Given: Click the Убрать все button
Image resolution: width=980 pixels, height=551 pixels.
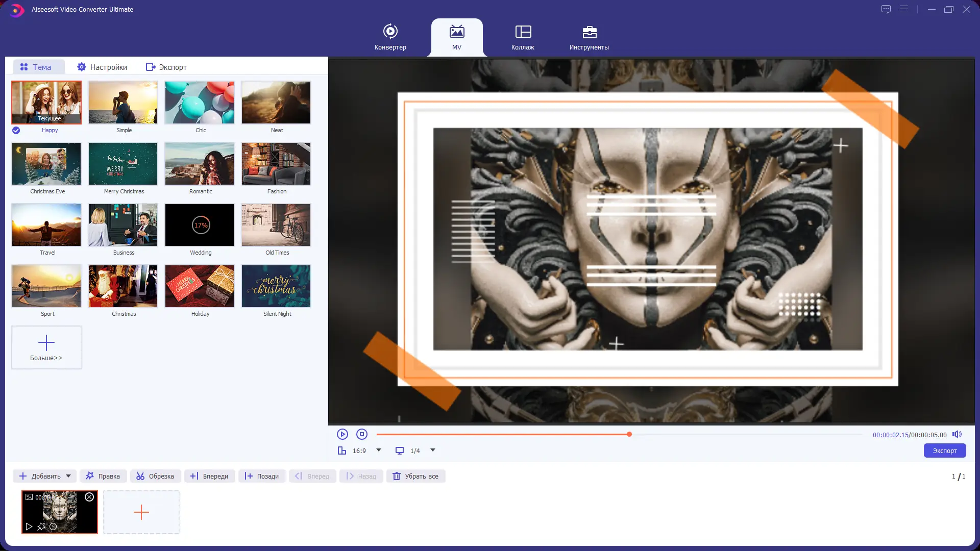Looking at the screenshot, I should [415, 476].
